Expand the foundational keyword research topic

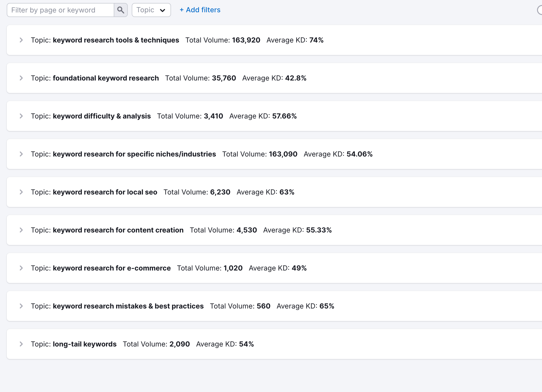pos(21,78)
